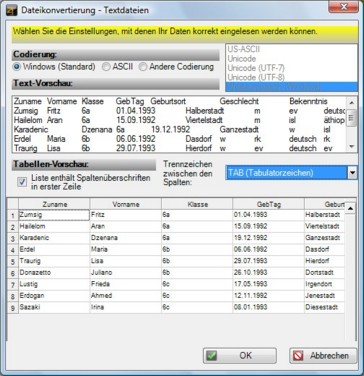364x376 pixels.
Task: Select table cell Hailelom
Action: click(54, 227)
